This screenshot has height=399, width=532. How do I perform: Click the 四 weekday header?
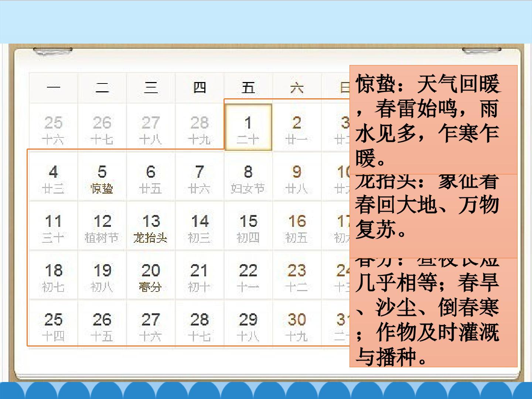199,88
